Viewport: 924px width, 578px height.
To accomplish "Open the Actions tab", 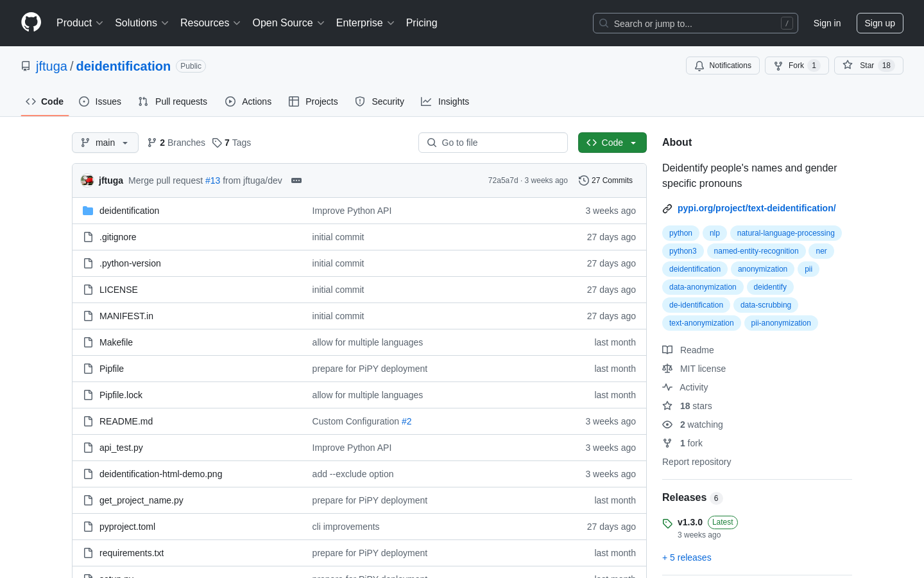I will pos(248,101).
